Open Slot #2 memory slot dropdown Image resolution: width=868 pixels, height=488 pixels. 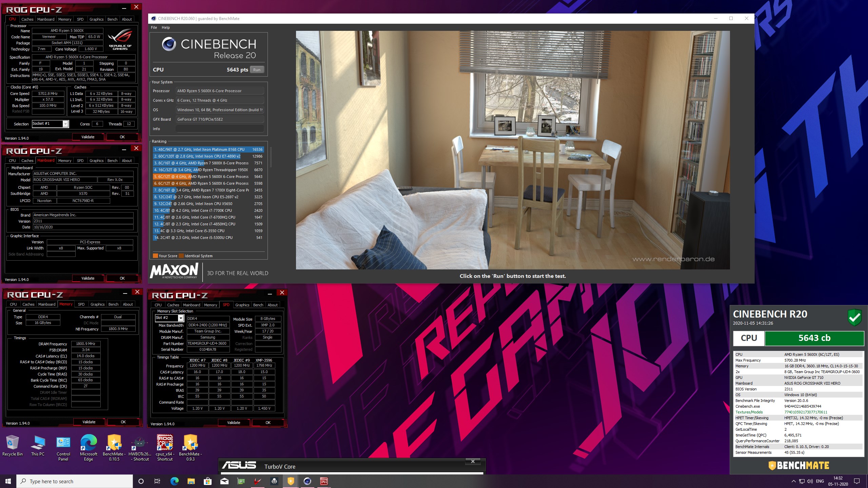[x=181, y=318]
